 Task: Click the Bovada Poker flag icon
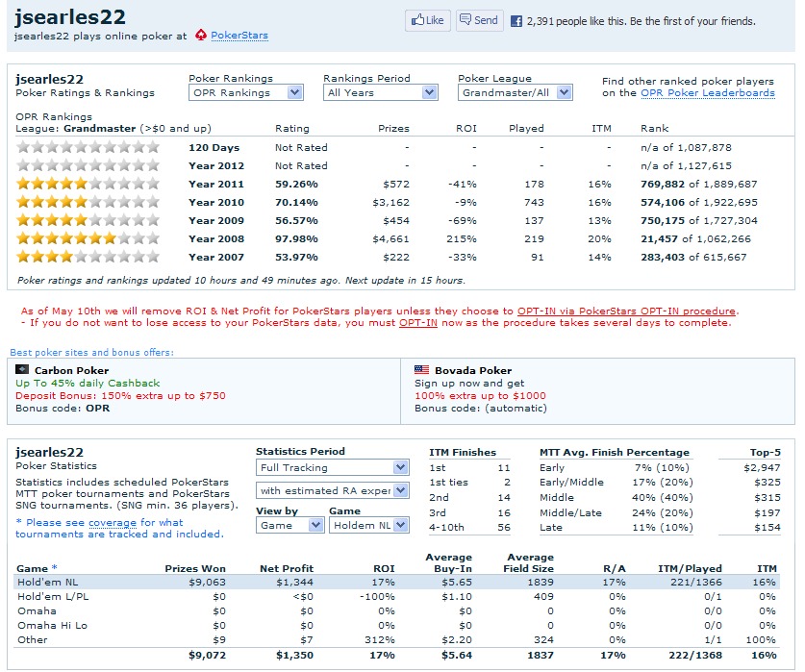[421, 369]
